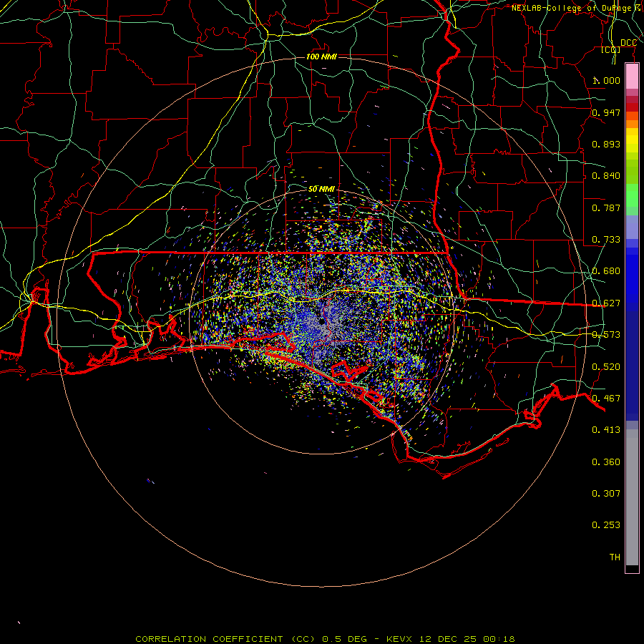The image size is (644, 644).
Task: Select the 0.893 scale label
Action: point(606,144)
